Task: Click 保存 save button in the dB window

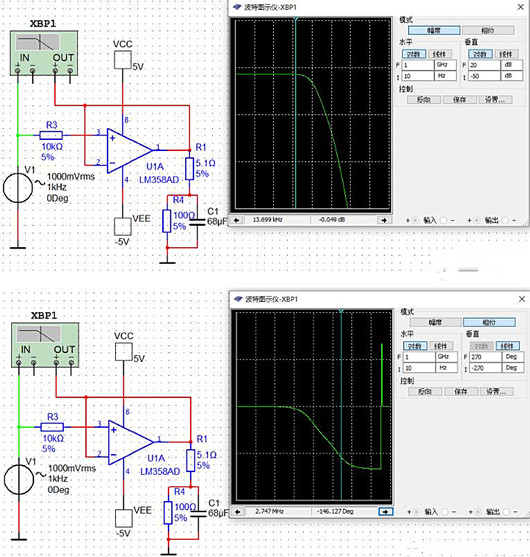Action: (459, 100)
